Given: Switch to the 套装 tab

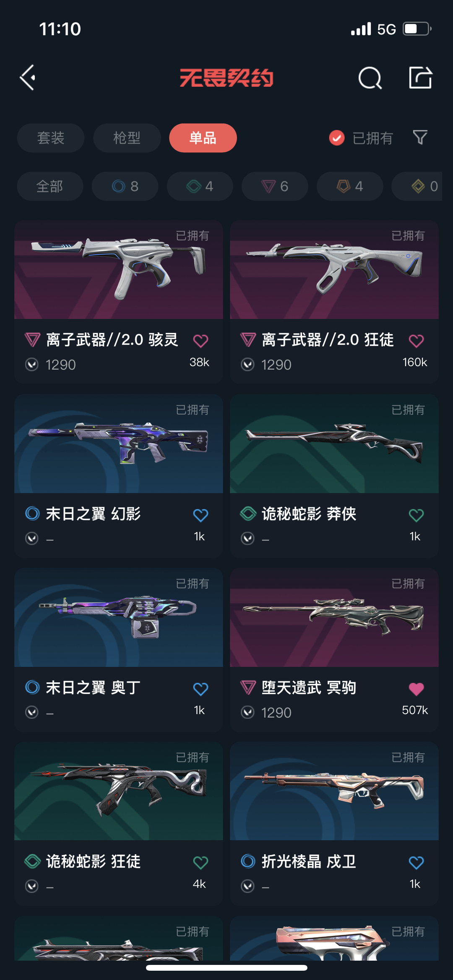Looking at the screenshot, I should (x=51, y=138).
